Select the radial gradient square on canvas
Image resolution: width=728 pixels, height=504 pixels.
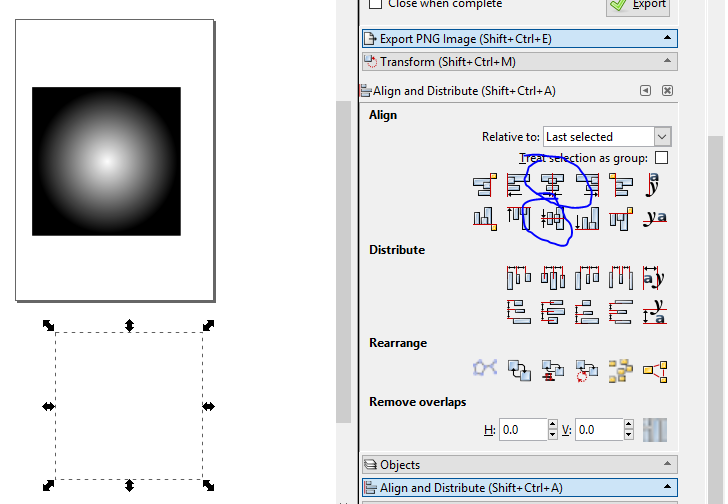106,161
